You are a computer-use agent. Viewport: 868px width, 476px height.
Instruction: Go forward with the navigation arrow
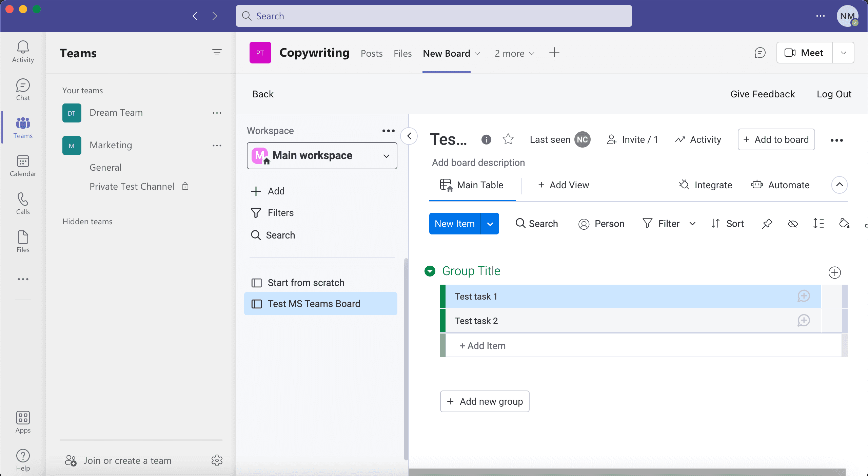point(214,16)
